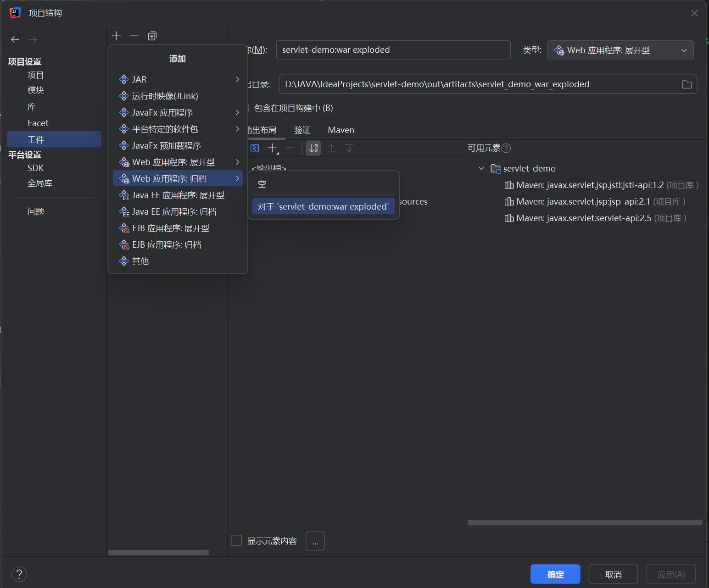Click the copy artifact icon

pyautogui.click(x=152, y=36)
